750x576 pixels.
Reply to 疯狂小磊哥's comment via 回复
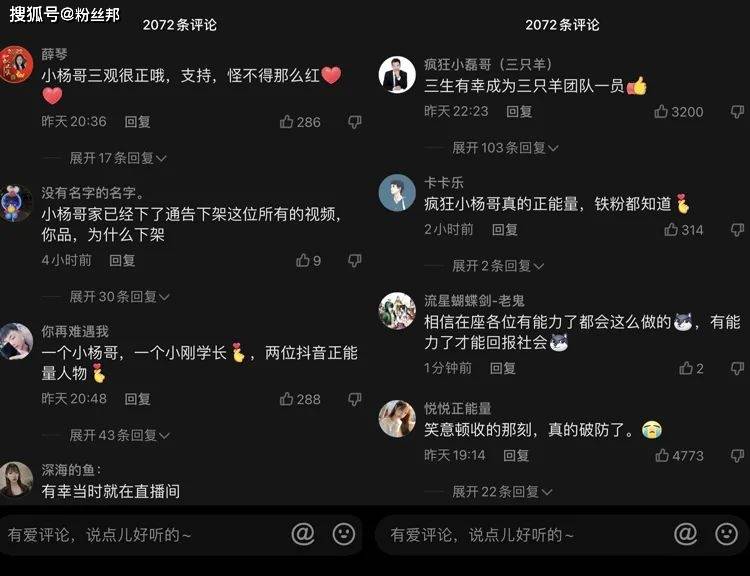pos(519,111)
